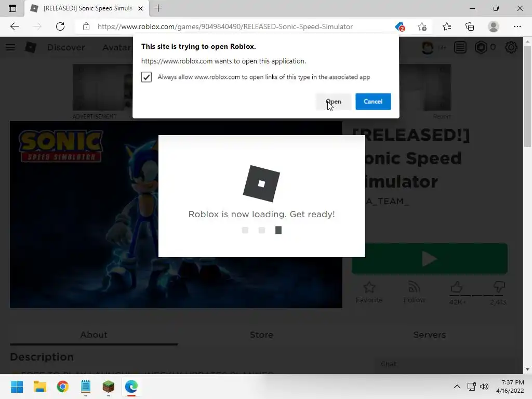Screen dimensions: 532x399
Task: Click the Favorite star icon
Action: (369, 287)
